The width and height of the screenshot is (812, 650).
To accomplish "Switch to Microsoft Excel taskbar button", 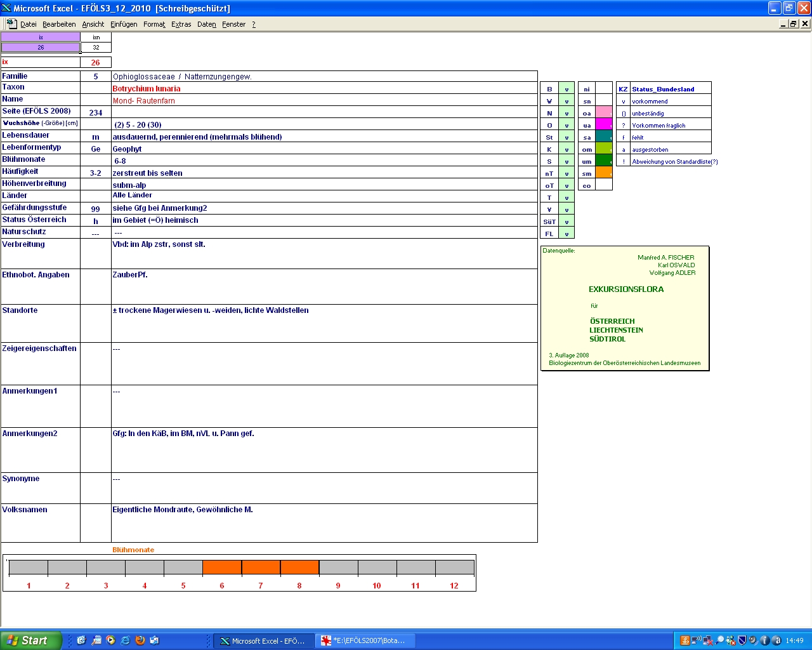I will pos(263,640).
